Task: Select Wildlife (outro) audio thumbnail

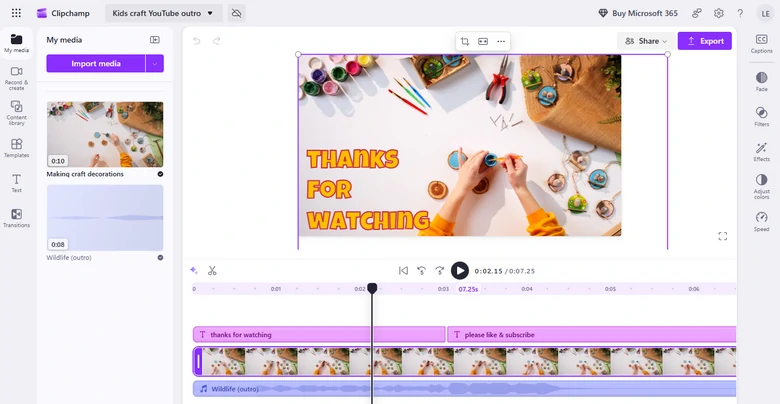Action: 105,217
